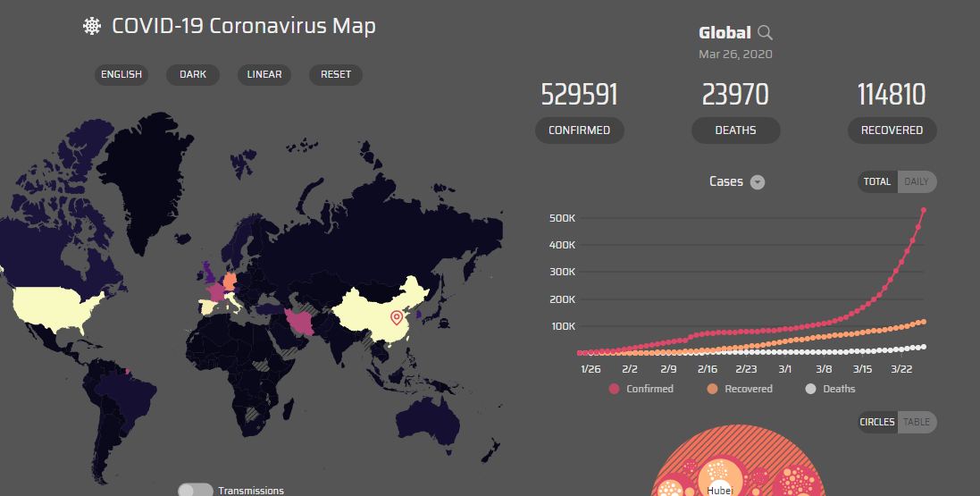Click the virus logo icon beside the title
Image resolution: width=980 pixels, height=496 pixels.
click(92, 26)
